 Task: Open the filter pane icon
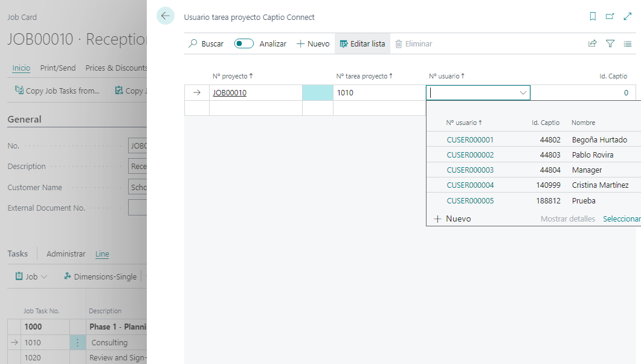[x=610, y=44]
